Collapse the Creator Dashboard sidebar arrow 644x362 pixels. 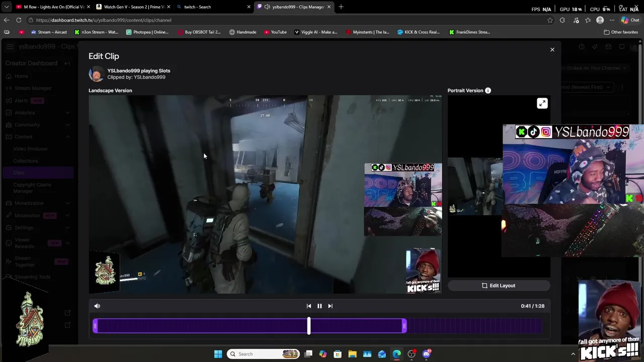click(x=68, y=63)
